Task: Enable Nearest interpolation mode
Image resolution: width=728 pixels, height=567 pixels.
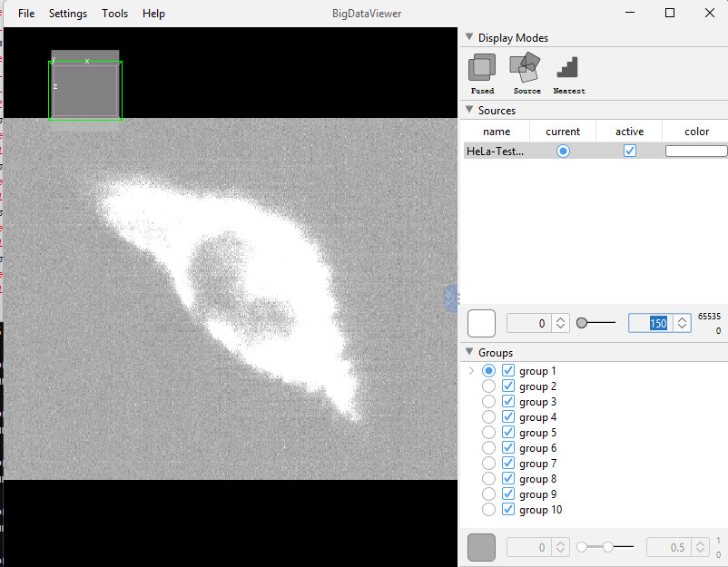Action: 568,68
